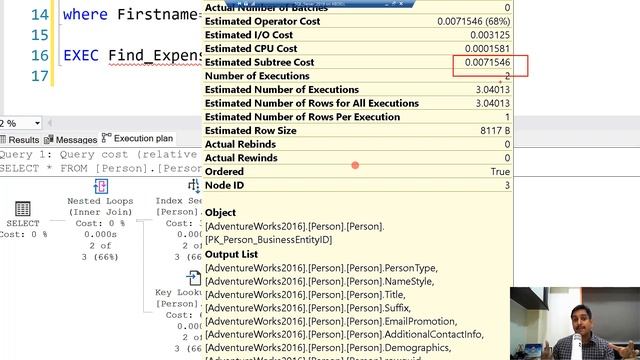Image resolution: width=640 pixels, height=360 pixels.
Task: Click Estimated Subtree Cost value 0.0071546
Action: point(487,62)
